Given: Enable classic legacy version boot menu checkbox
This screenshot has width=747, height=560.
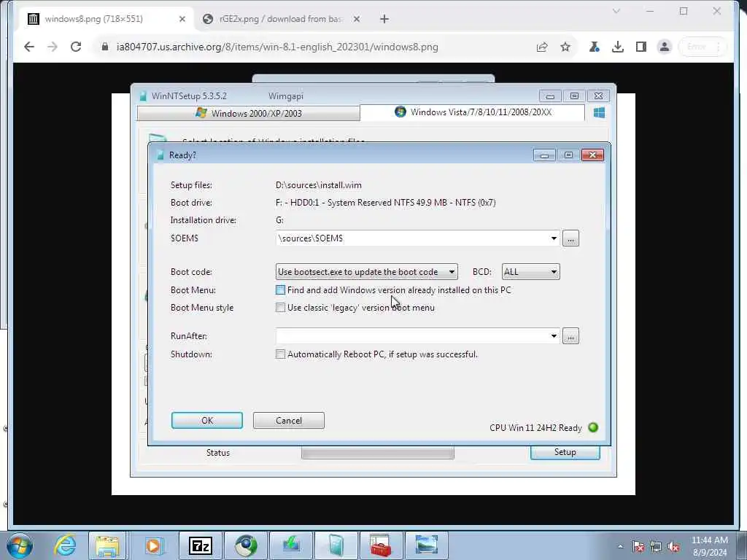Looking at the screenshot, I should (281, 308).
